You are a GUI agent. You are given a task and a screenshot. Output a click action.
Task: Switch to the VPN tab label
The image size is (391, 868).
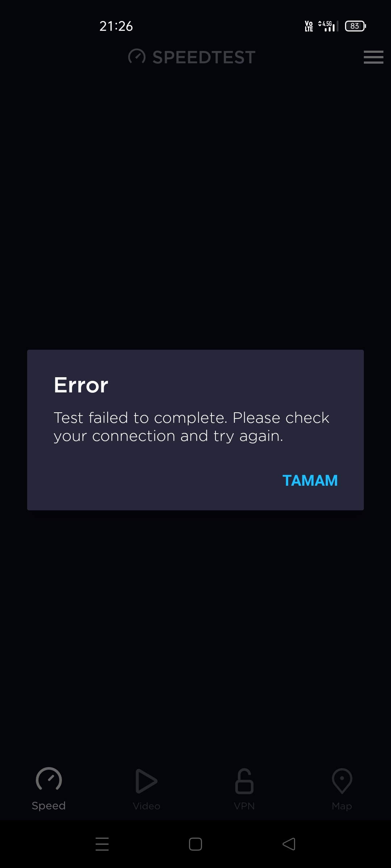(244, 806)
